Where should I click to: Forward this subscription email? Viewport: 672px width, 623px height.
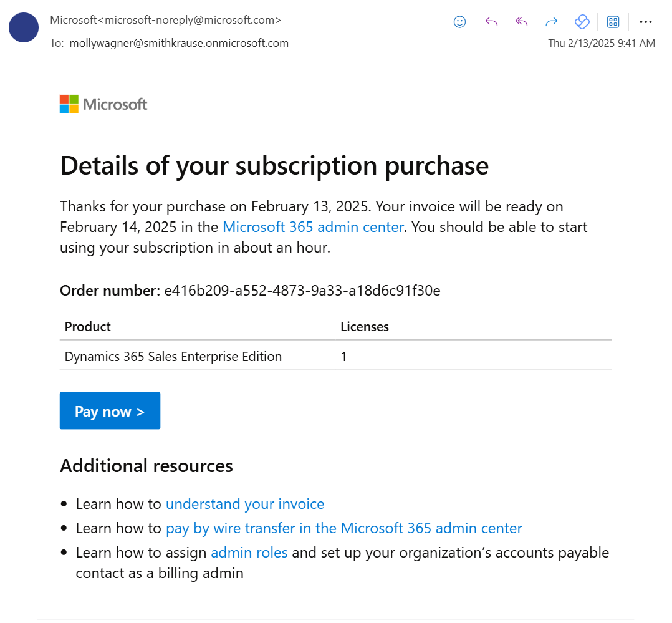[x=551, y=22]
